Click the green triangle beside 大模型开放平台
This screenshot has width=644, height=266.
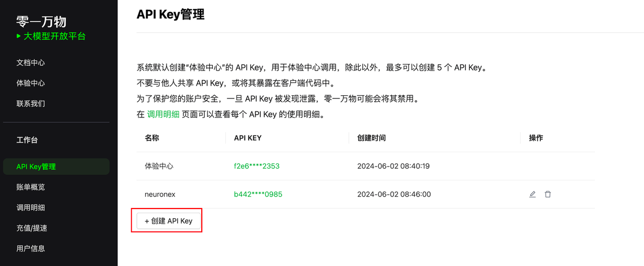(x=19, y=36)
